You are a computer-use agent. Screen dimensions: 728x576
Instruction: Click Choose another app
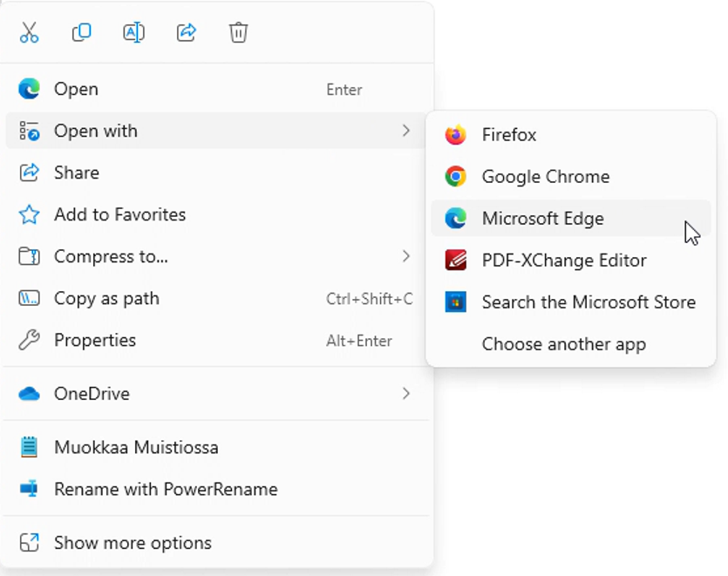563,344
